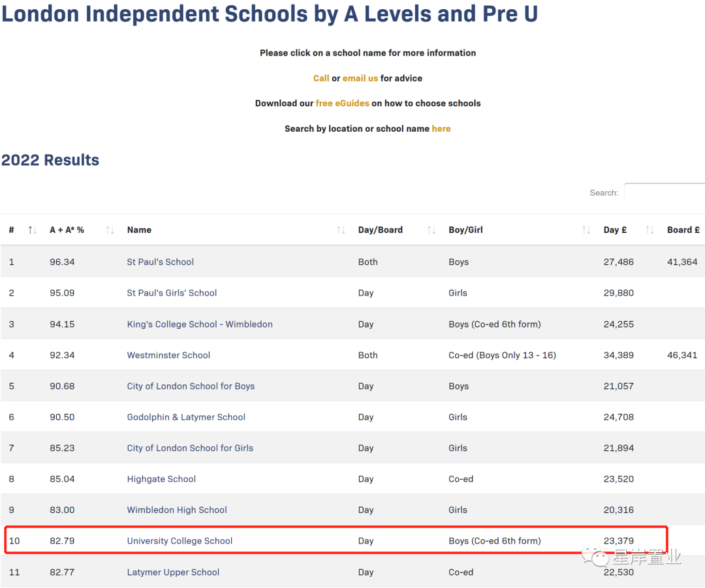Click 'Co-ed (Boys Only 13 - 16)' cell
This screenshot has height=588, width=705.
tap(502, 356)
